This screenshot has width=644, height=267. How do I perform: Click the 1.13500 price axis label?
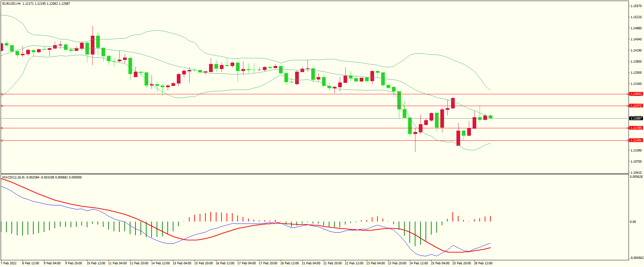click(x=636, y=73)
